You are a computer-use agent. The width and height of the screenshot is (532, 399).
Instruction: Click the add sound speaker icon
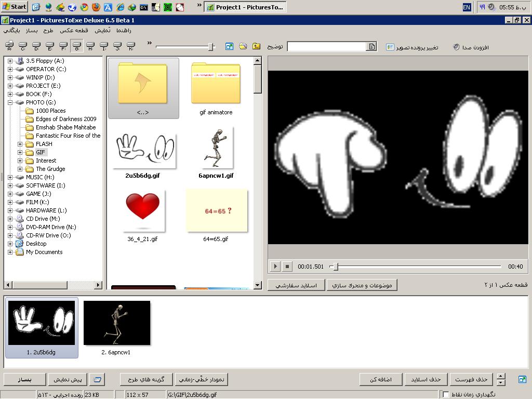(x=456, y=47)
